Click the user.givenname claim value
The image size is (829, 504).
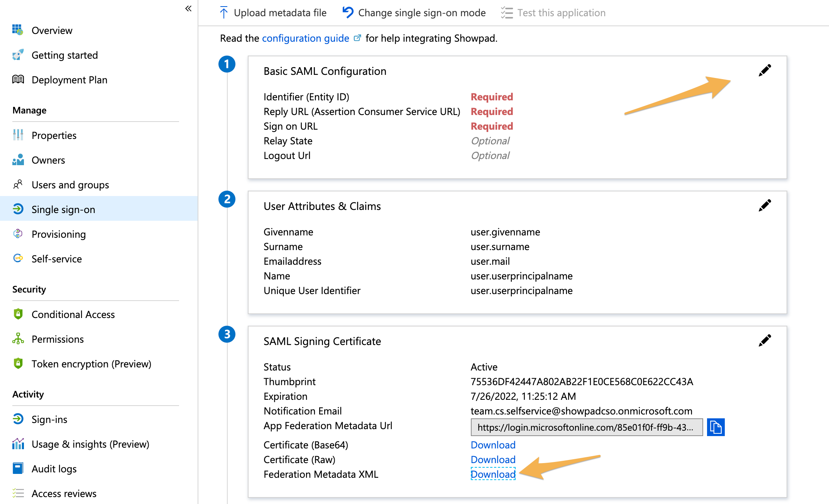coord(505,232)
